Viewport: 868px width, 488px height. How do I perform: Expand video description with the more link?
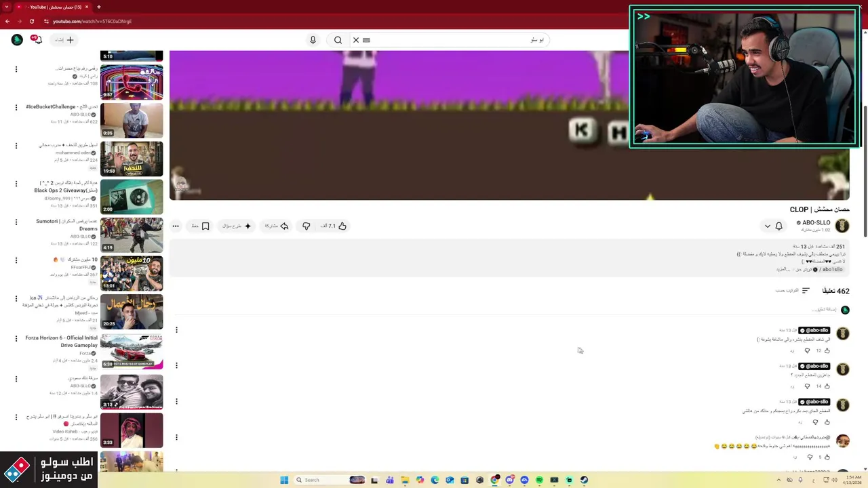pyautogui.click(x=783, y=269)
